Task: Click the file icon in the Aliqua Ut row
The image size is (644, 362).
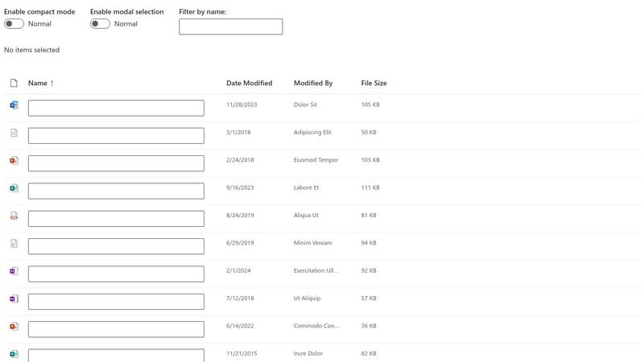Action: coord(14,216)
